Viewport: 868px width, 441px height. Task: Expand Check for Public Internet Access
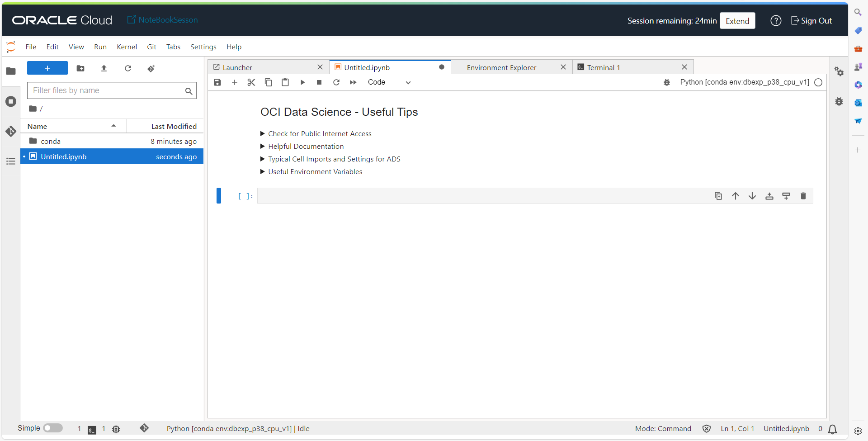316,134
